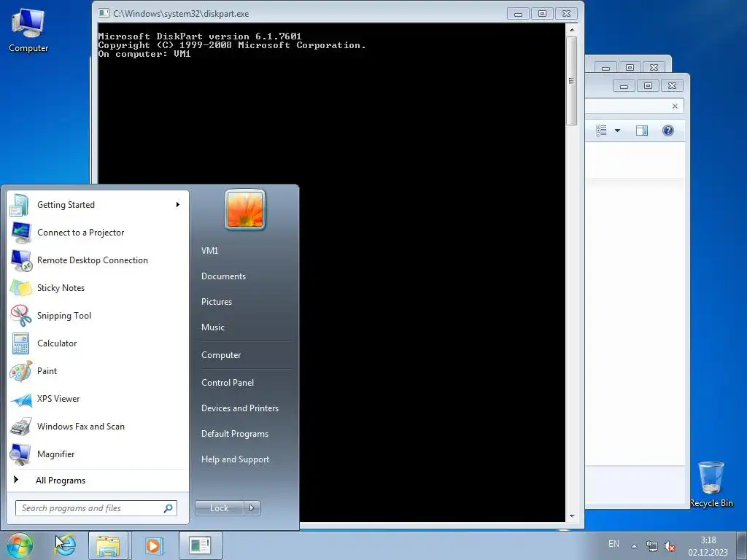
Task: Open view options dropdown arrow in Explorer
Action: [x=617, y=131]
